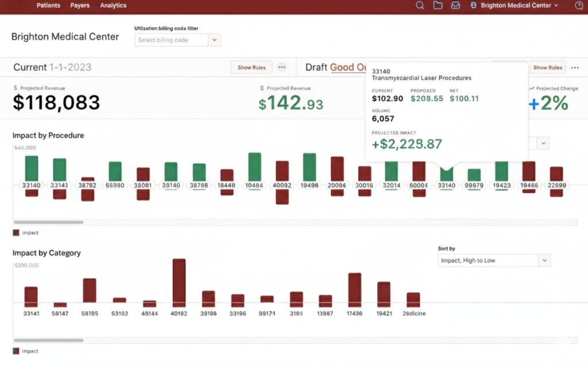Open the Payers menu item
588x368 pixels.
pyautogui.click(x=80, y=5)
